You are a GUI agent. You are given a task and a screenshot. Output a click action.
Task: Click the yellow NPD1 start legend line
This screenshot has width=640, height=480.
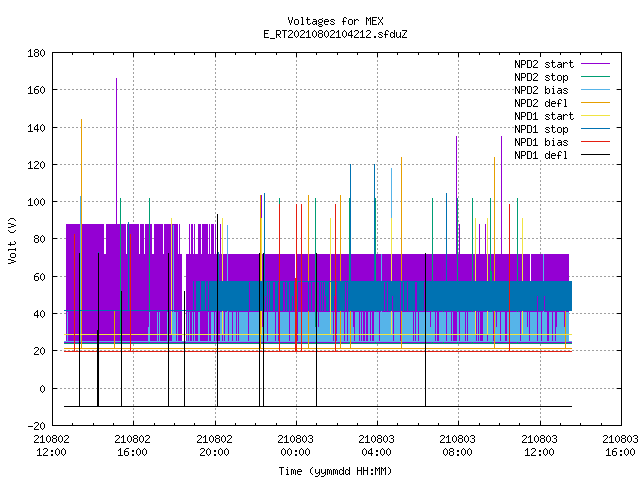click(595, 116)
